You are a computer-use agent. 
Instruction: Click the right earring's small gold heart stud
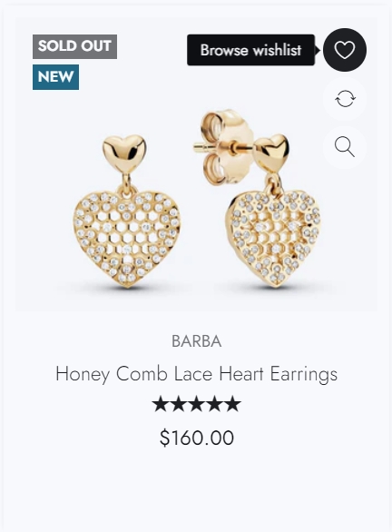point(271,153)
